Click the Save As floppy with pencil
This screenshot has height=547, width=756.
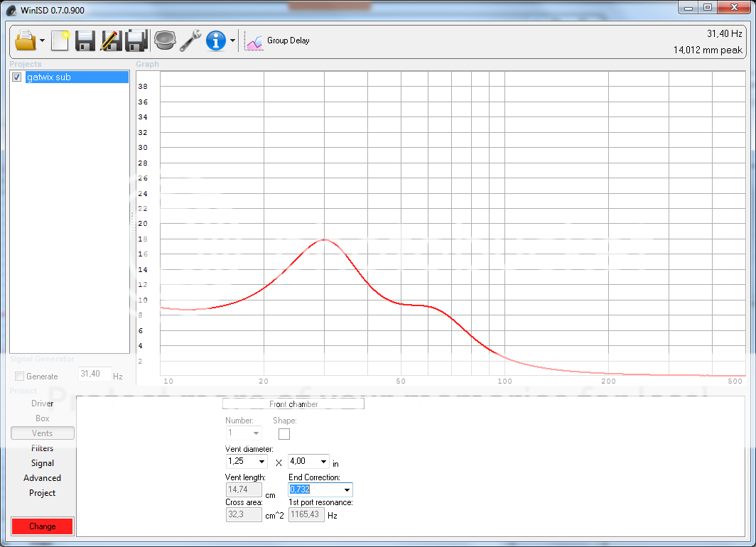pos(110,40)
